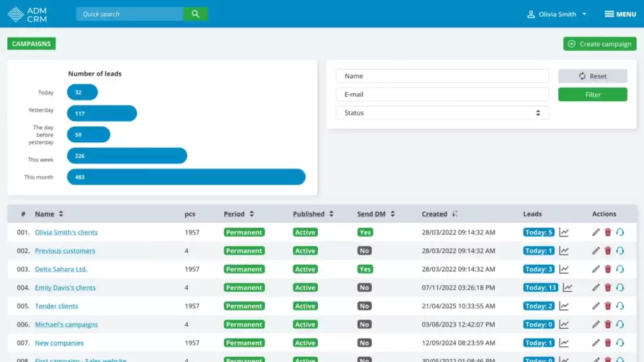644x362 pixels.
Task: Click headset icon for Olivia Smith's clients
Action: tap(620, 232)
